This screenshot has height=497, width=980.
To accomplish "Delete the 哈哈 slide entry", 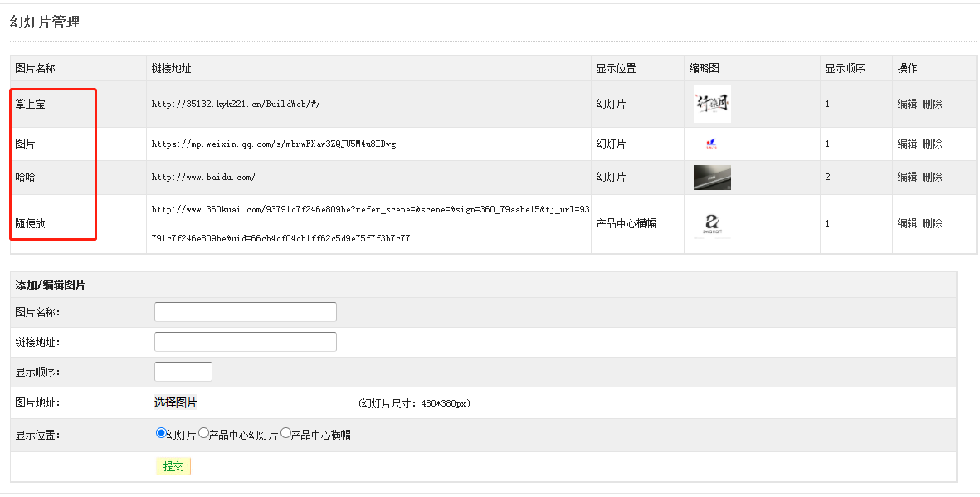I will (x=932, y=178).
